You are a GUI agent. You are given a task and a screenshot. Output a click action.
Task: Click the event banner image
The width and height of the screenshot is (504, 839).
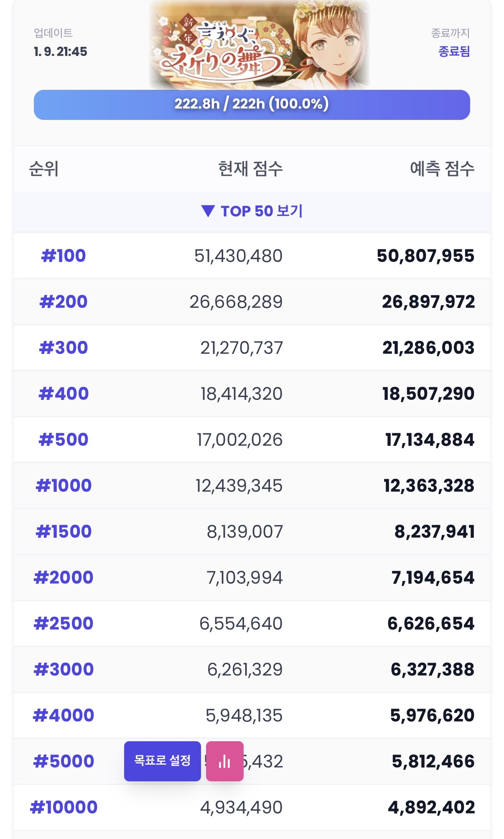[259, 44]
